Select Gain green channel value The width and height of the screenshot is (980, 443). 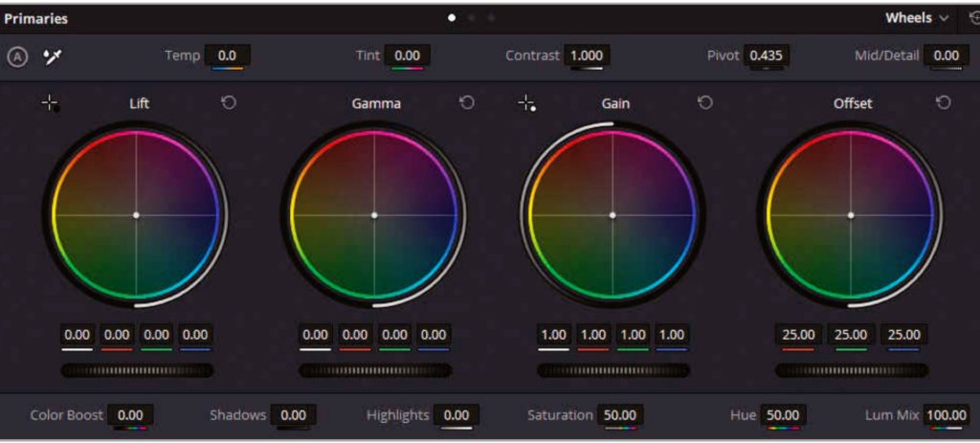tap(633, 335)
